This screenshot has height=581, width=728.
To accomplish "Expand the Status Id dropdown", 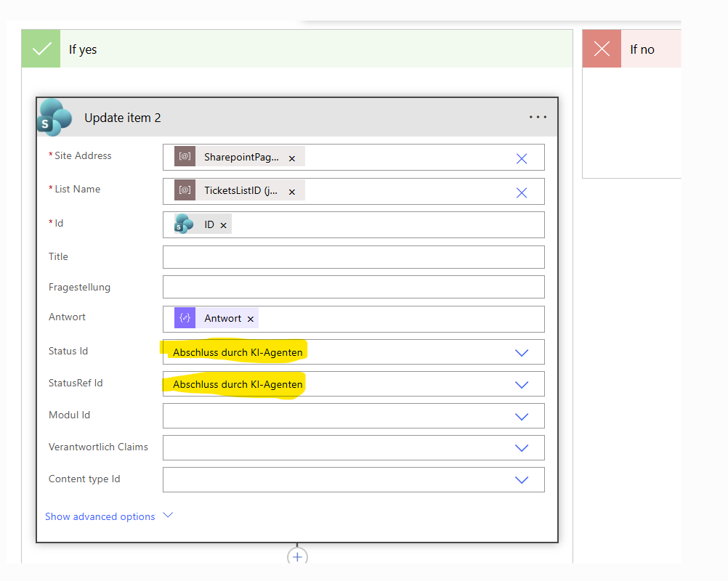I will (x=521, y=352).
